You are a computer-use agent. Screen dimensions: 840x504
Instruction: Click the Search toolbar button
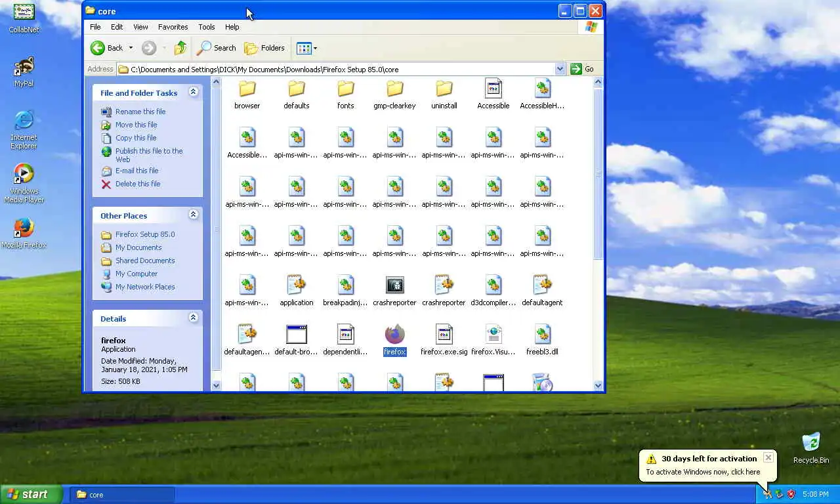[217, 48]
